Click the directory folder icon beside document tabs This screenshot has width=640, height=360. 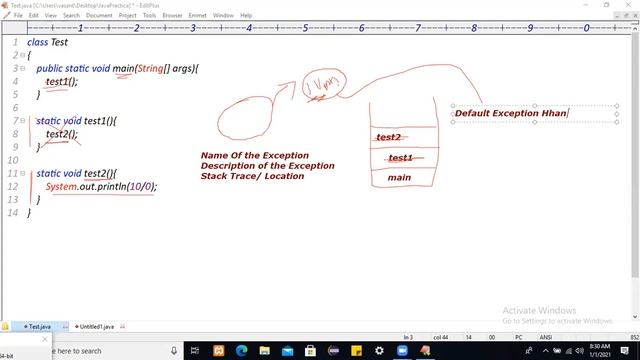5,327
